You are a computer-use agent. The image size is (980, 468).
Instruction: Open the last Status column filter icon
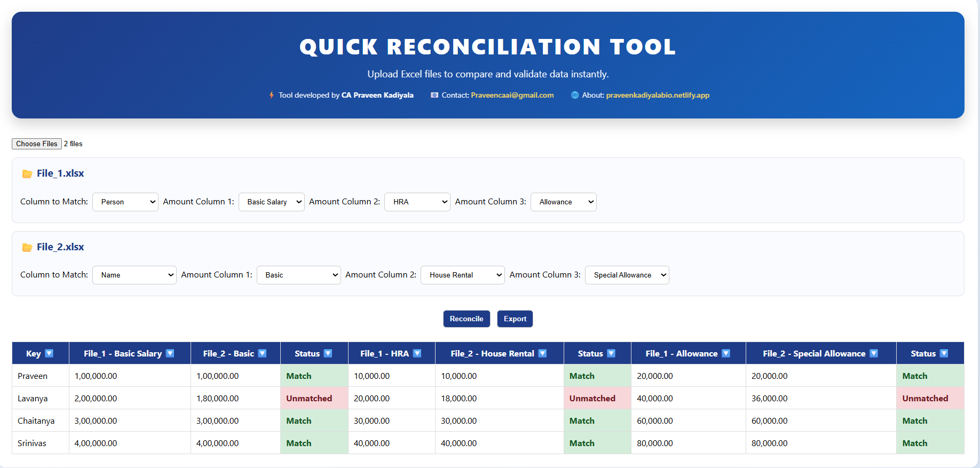click(x=944, y=353)
